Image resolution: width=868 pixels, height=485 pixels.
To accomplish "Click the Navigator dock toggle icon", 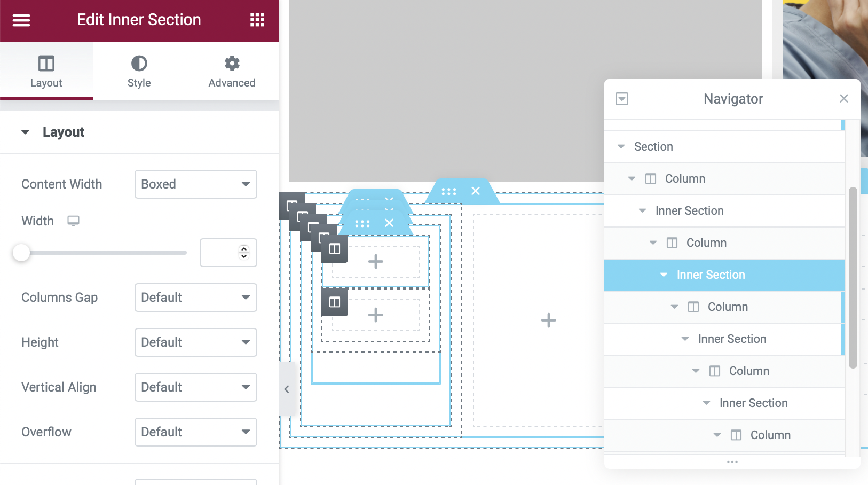I will pyautogui.click(x=622, y=99).
